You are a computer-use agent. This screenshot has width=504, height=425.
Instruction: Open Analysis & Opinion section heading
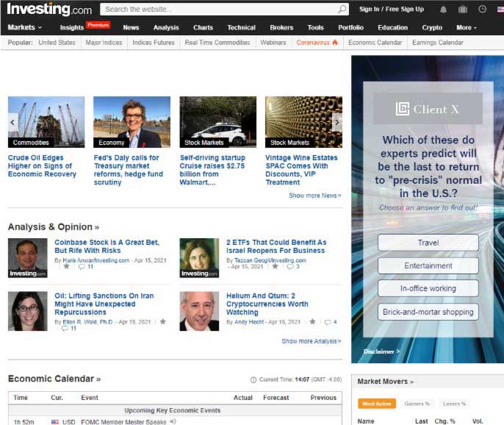pyautogui.click(x=54, y=226)
